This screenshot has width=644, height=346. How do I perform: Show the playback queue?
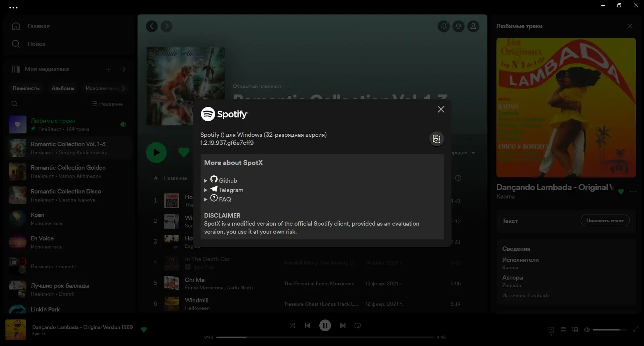(563, 330)
